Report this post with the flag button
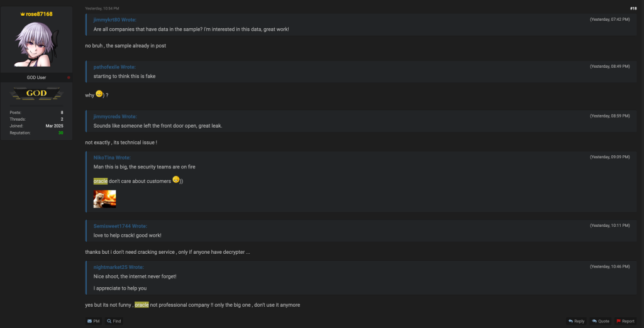Viewport: 644px width, 328px height. [625, 321]
